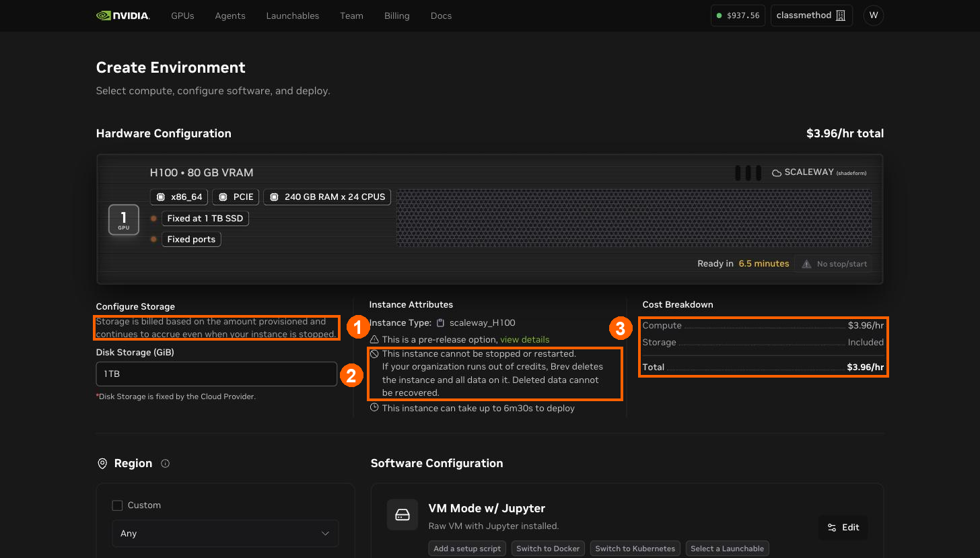Click the No stop/start badge

pyautogui.click(x=834, y=264)
